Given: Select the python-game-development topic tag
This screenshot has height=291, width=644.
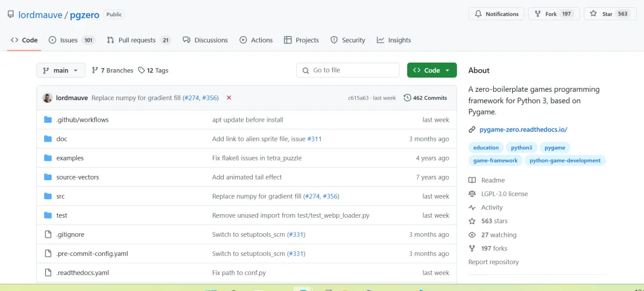Looking at the screenshot, I should tap(565, 160).
